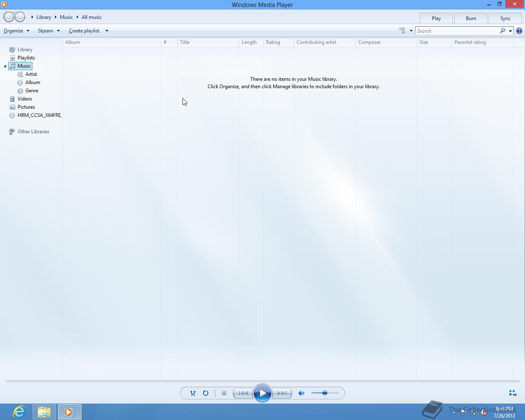
Task: Open the Stream menu
Action: click(49, 31)
